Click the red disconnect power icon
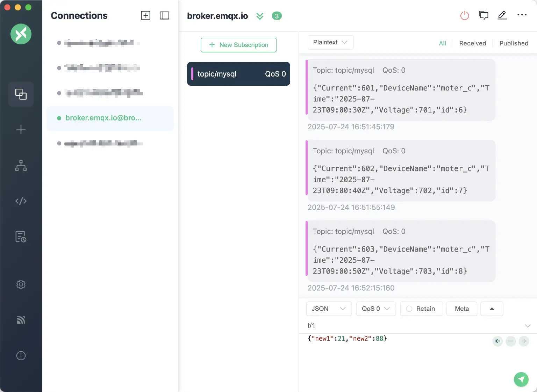 [x=464, y=16]
